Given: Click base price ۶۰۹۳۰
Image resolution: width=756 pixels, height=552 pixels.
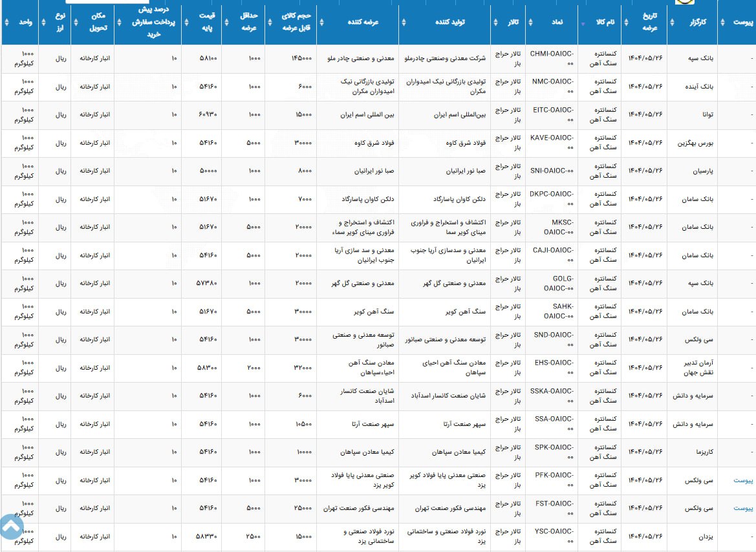Looking at the screenshot, I should click(x=208, y=115).
